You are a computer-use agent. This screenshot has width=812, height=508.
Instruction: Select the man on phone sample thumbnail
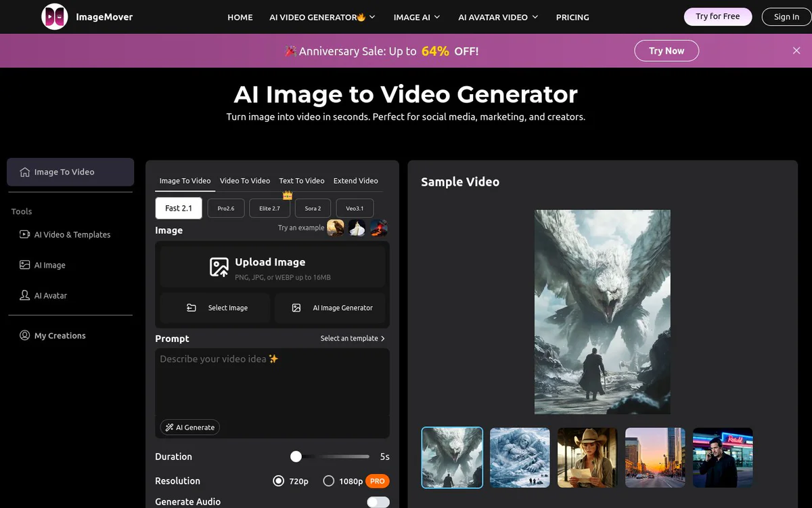pos(723,457)
